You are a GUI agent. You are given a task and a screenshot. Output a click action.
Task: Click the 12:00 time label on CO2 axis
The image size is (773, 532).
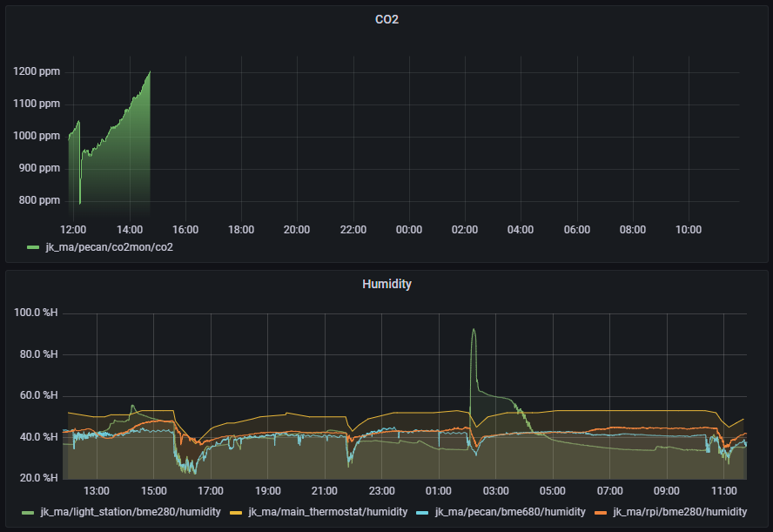point(73,229)
